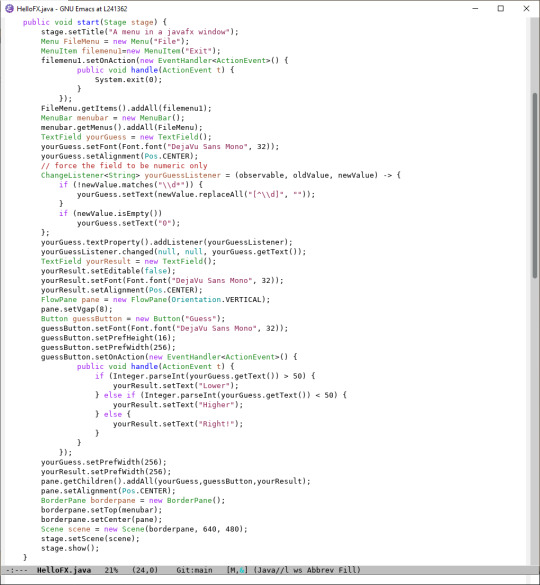Image resolution: width=540 pixels, height=585 pixels.
Task: Click the yourResult.setPrefWidth(256) line
Action: pyautogui.click(x=106, y=472)
